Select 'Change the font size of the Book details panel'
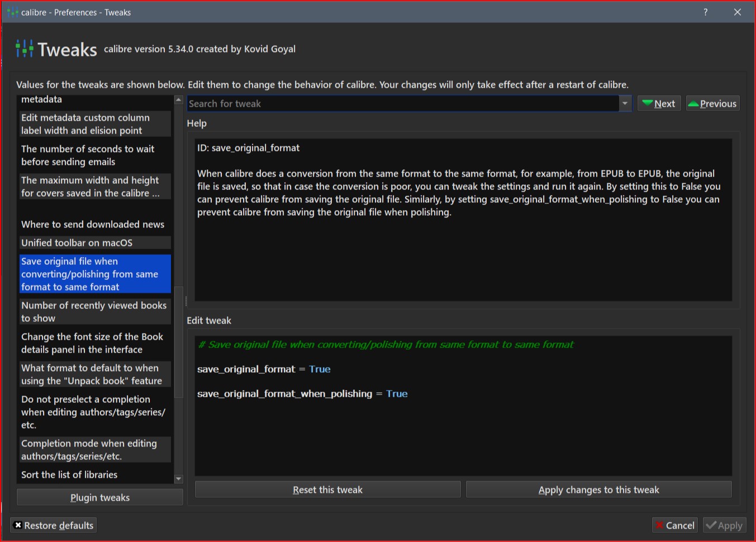This screenshot has width=756, height=542. pos(94,343)
